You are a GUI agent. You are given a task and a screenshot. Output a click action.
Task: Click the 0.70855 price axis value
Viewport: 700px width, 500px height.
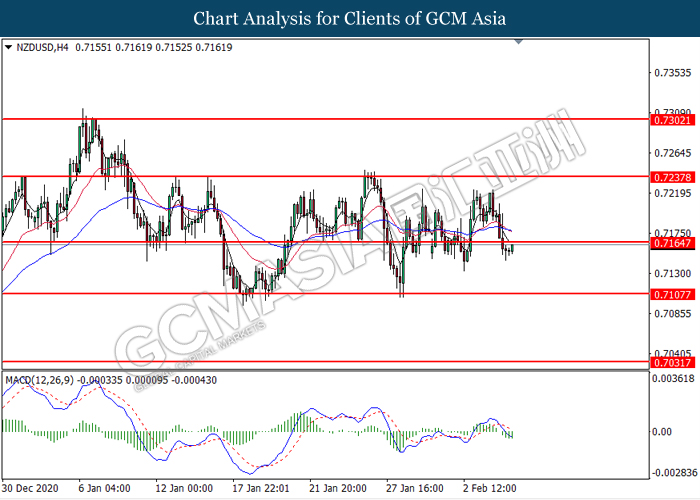point(672,314)
